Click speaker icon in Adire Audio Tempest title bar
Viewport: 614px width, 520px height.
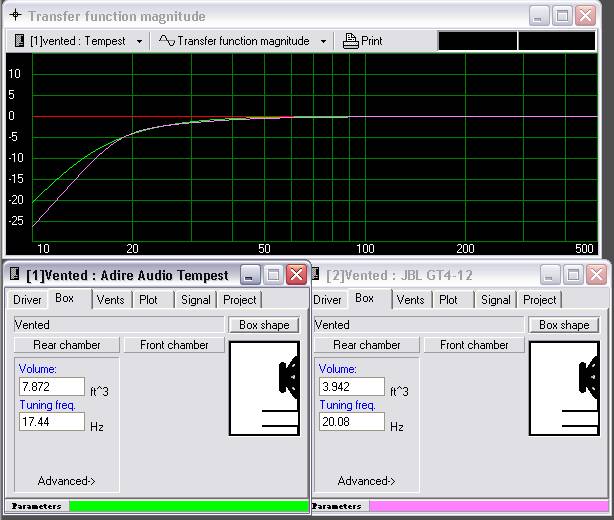pos(14,274)
